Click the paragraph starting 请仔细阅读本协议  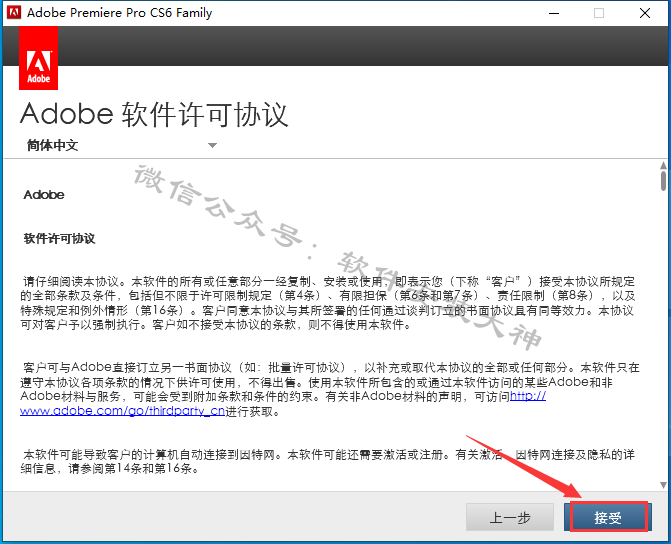[328, 303]
